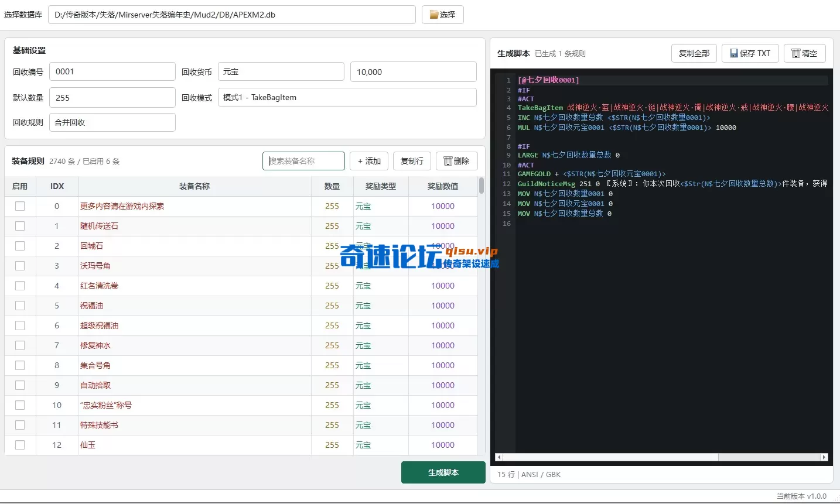
Task: Open 奖励类型 cell for 随机传送石 row
Action: pos(381,226)
